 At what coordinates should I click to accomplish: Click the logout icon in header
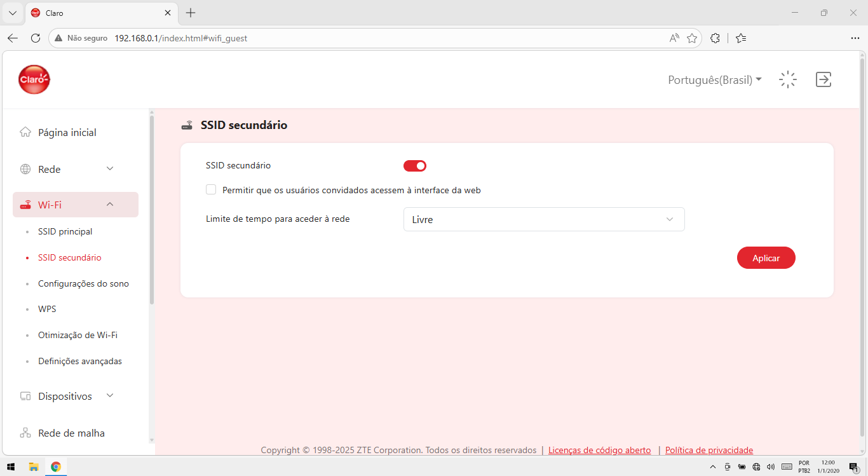824,79
